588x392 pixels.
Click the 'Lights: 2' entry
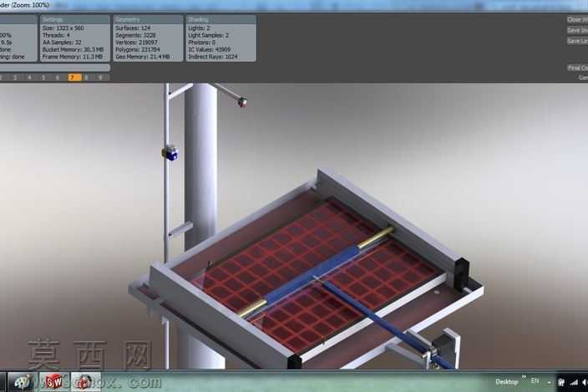coord(199,28)
